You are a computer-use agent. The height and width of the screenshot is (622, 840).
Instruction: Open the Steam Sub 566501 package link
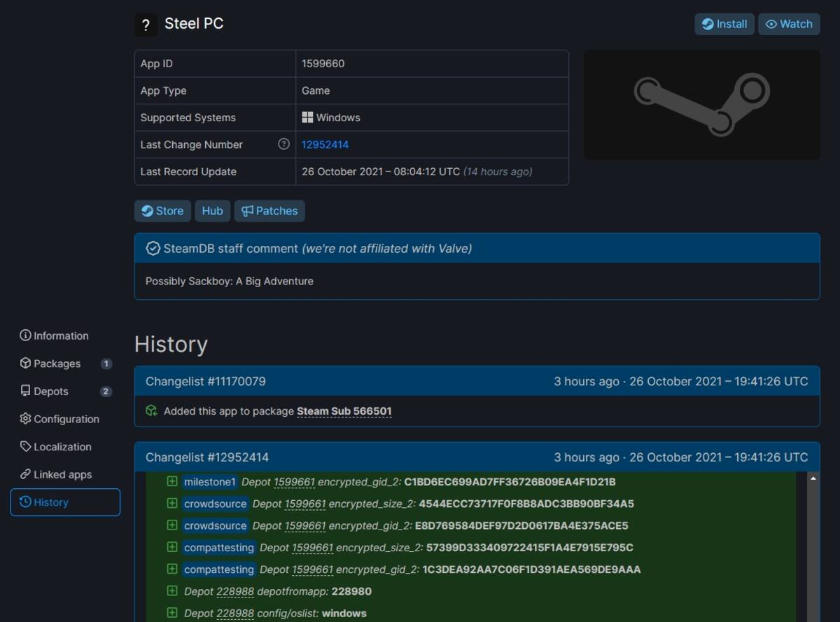click(344, 411)
